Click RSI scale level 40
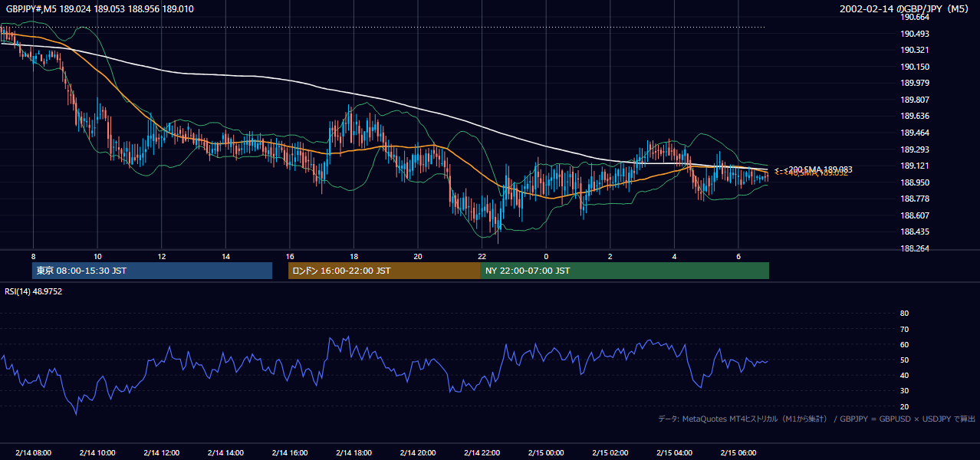Image resolution: width=980 pixels, height=460 pixels. coord(904,375)
